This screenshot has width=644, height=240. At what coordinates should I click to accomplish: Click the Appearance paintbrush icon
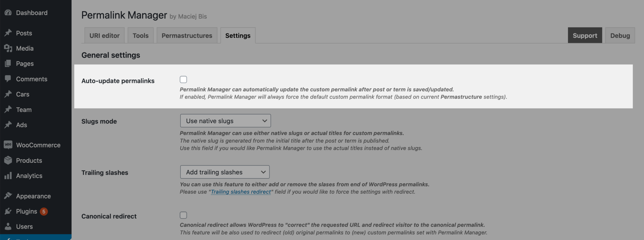click(8, 196)
